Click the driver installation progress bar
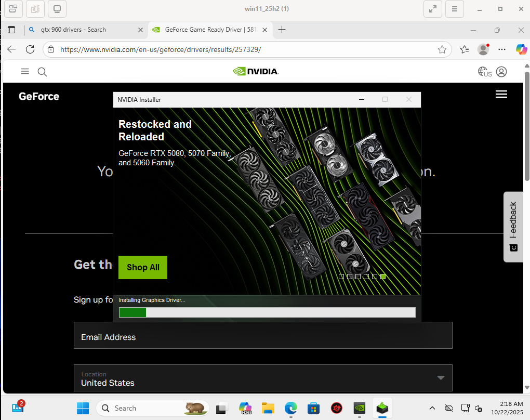The height and width of the screenshot is (420, 530). (x=267, y=312)
